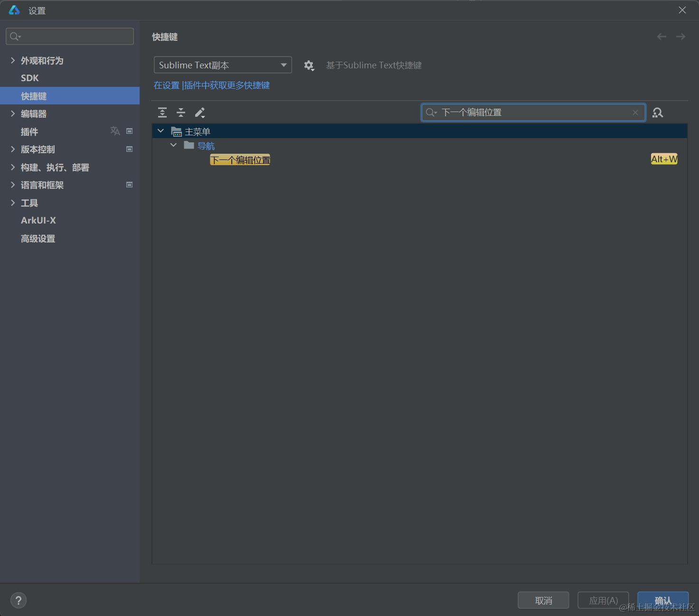Click the search history magnifier in keymap search
The width and height of the screenshot is (699, 616).
[431, 112]
